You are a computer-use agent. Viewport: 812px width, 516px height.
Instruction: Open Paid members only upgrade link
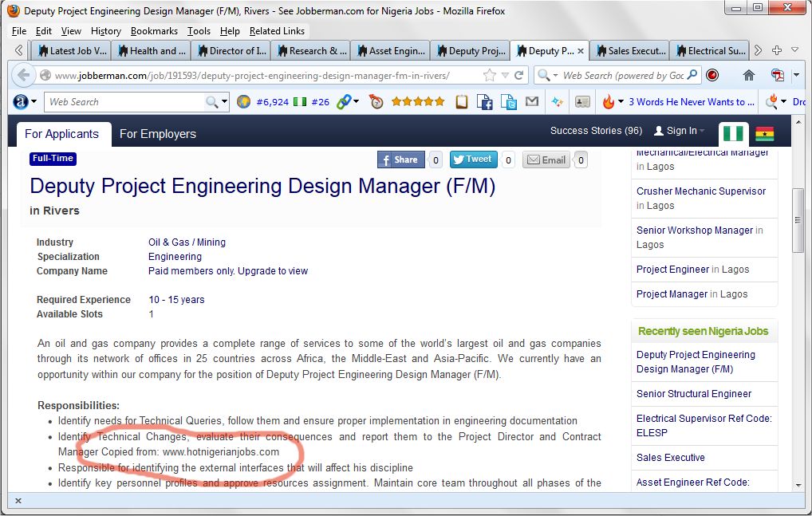point(228,271)
